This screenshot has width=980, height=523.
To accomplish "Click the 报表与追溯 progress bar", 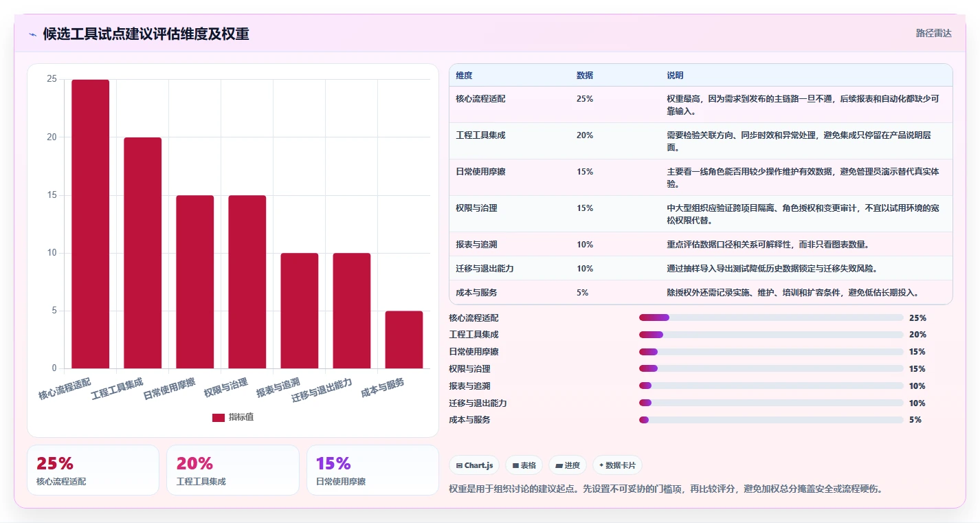I will point(771,386).
